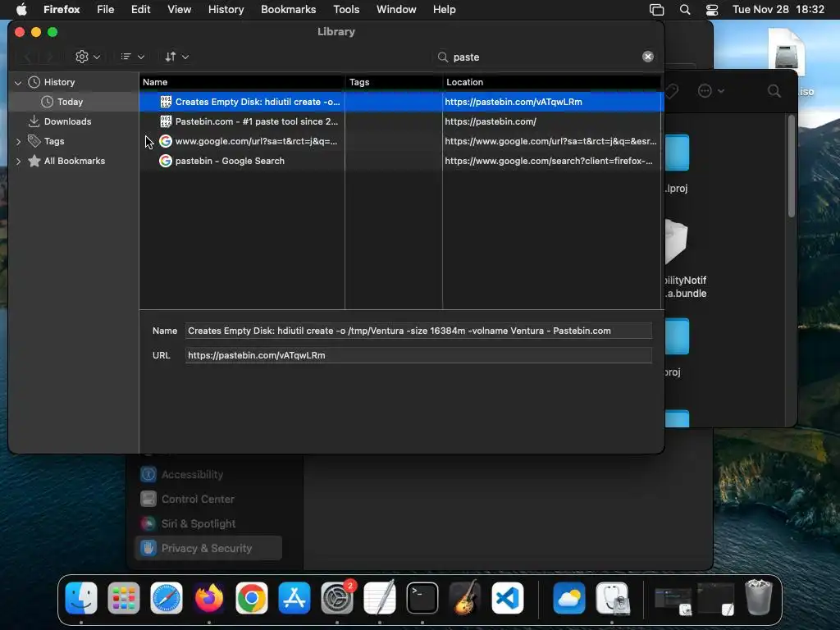840x630 pixels.
Task: Open Downloads in the Library sidebar
Action: coord(67,121)
